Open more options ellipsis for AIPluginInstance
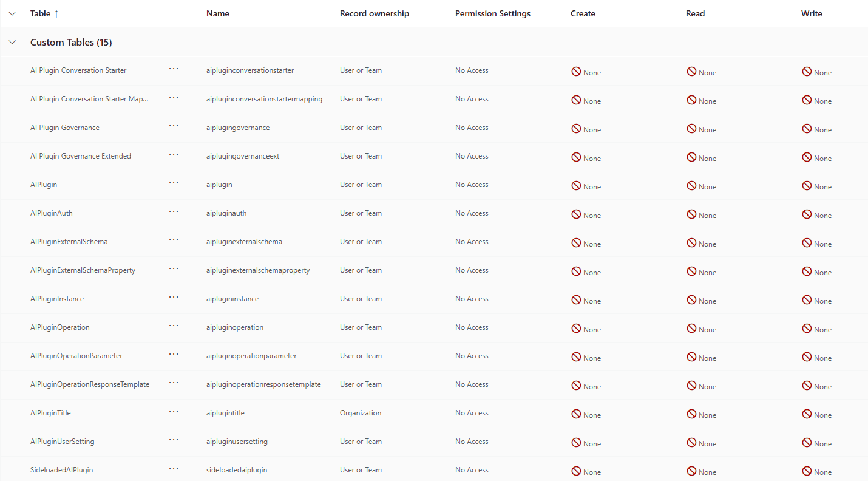 174,297
